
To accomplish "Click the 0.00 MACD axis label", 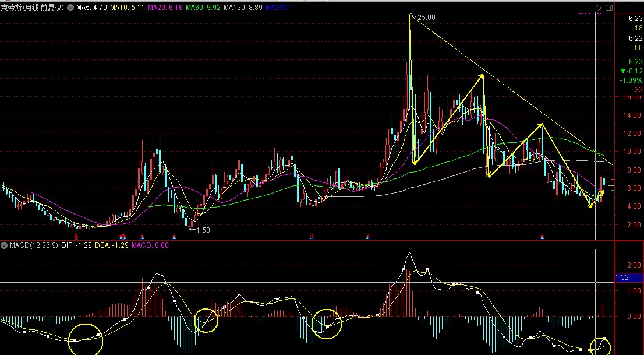I will (634, 316).
